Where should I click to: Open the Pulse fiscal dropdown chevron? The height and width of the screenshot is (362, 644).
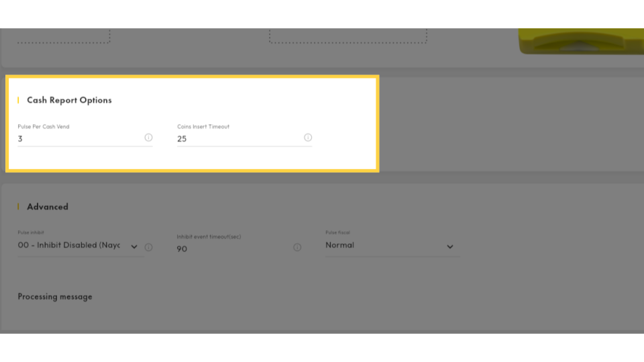[x=450, y=247]
